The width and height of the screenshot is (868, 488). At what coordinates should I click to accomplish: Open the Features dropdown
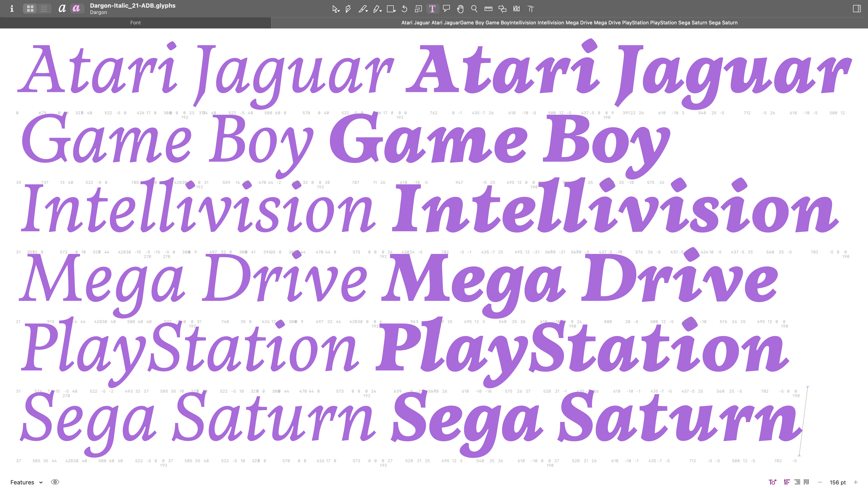pos(26,482)
